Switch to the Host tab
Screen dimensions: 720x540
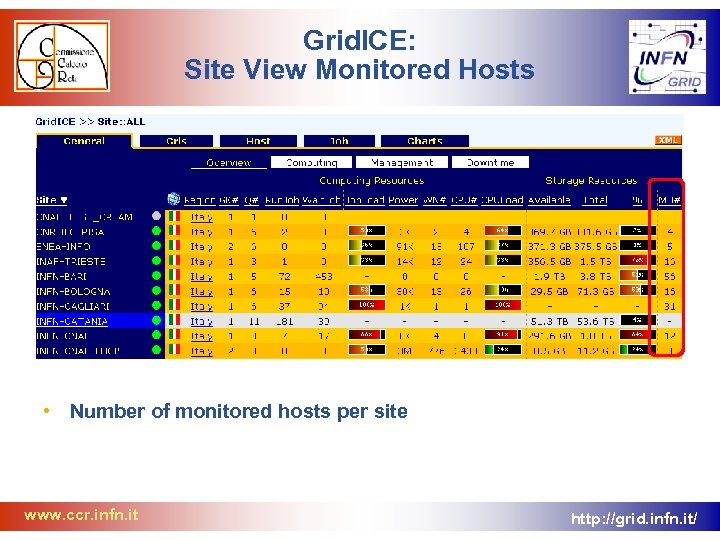[258, 141]
